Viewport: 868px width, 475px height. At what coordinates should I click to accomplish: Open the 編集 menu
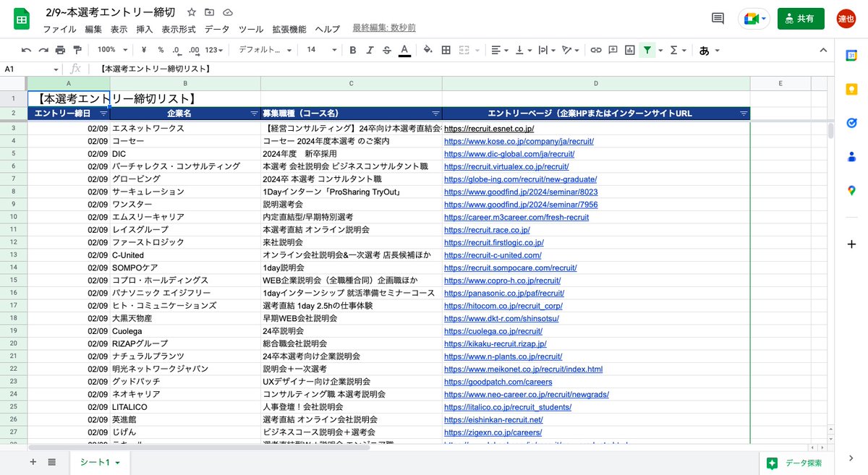click(x=93, y=29)
